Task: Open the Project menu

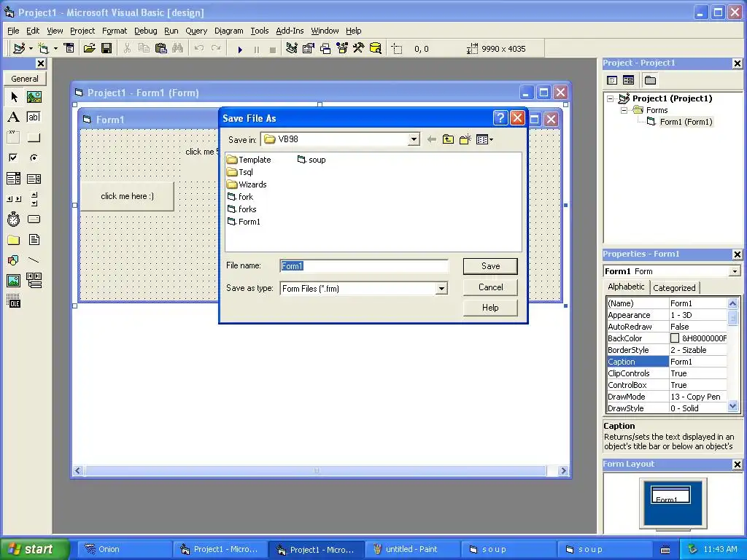Action: [82, 31]
